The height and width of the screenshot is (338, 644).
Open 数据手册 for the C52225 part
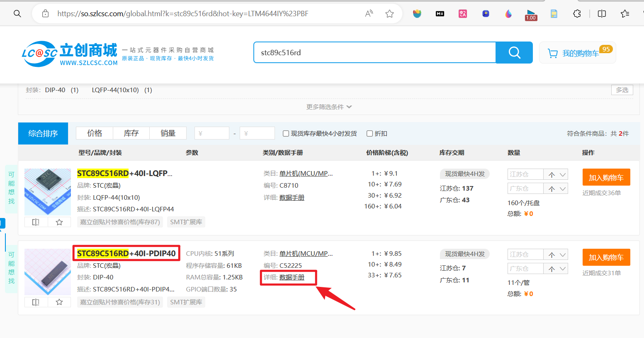click(x=292, y=277)
